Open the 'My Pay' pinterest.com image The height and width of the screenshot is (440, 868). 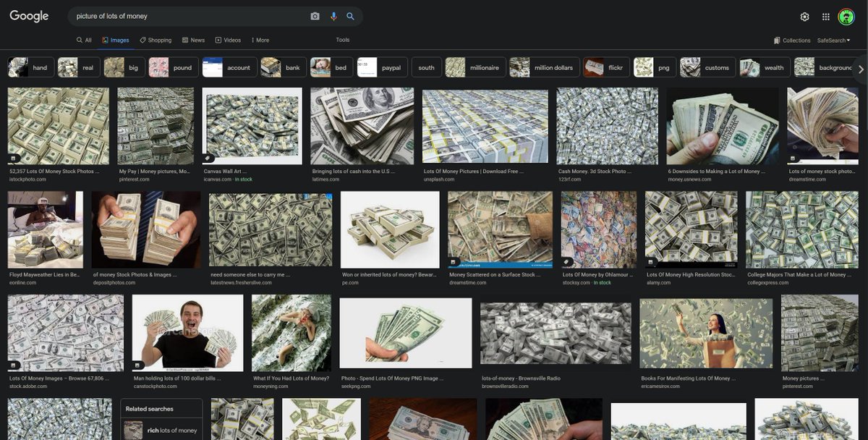click(156, 126)
